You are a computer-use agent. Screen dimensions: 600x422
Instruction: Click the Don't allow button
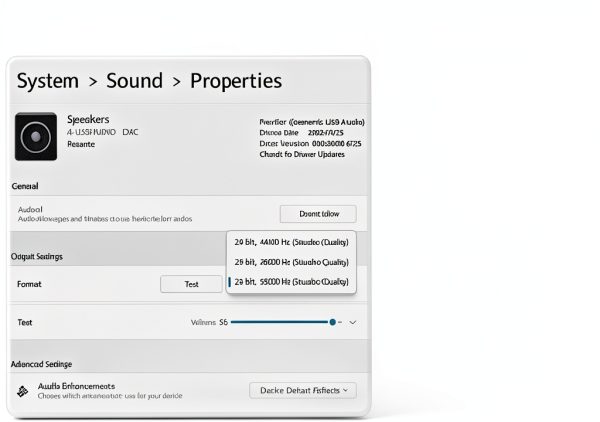point(318,214)
